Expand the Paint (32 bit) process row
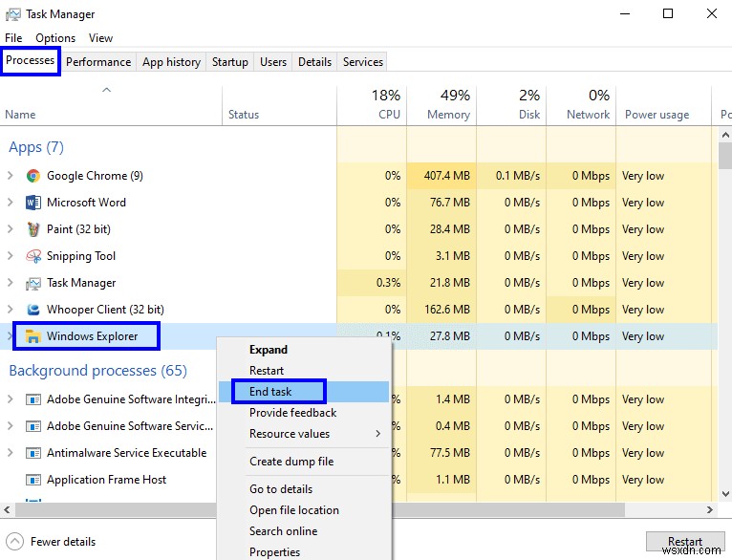The image size is (732, 560). pos(11,229)
